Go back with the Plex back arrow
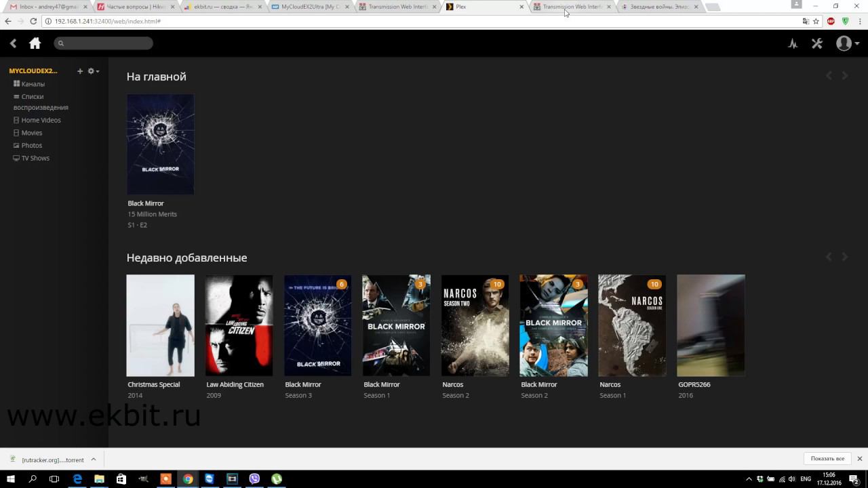Screen dimensions: 868x488 pyautogui.click(x=13, y=43)
